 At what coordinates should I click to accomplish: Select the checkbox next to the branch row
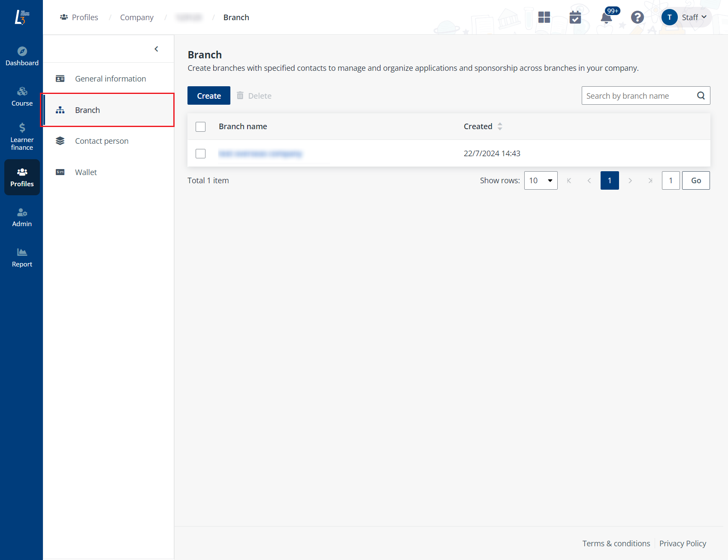pos(200,153)
